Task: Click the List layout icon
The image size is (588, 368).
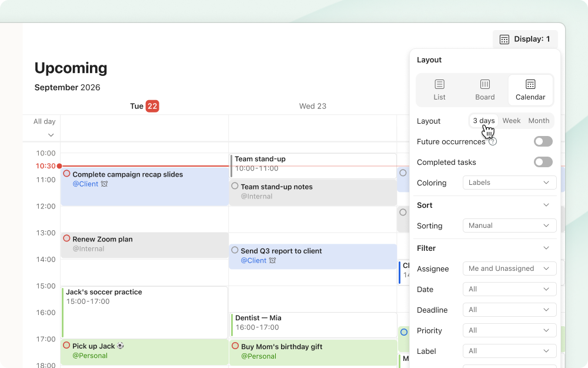Action: tap(439, 84)
